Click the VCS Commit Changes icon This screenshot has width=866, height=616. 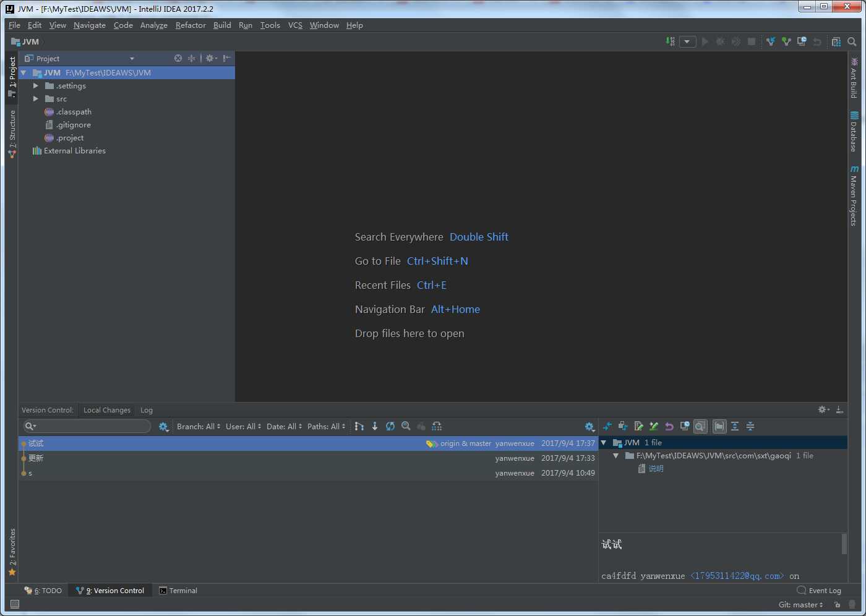[x=786, y=41]
